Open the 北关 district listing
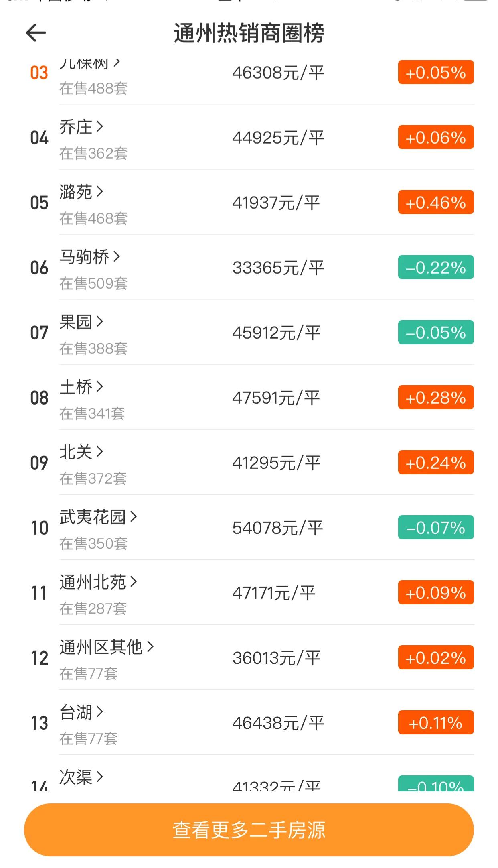Screen dimensions: 498x868 (76, 452)
